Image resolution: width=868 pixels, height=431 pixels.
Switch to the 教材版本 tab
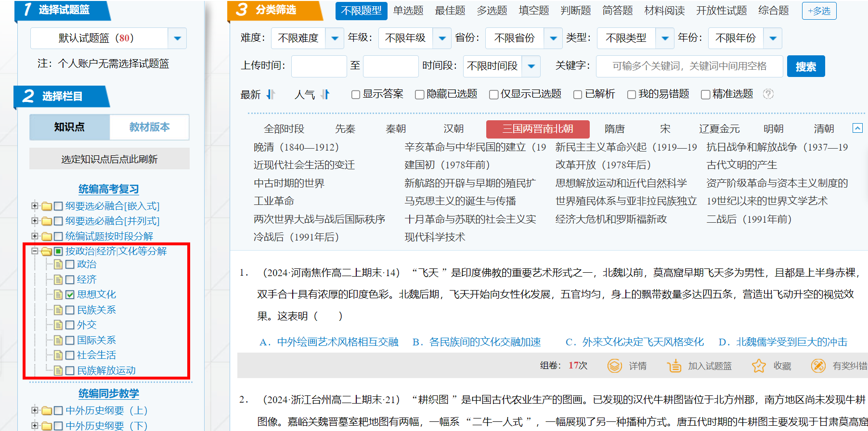click(149, 127)
